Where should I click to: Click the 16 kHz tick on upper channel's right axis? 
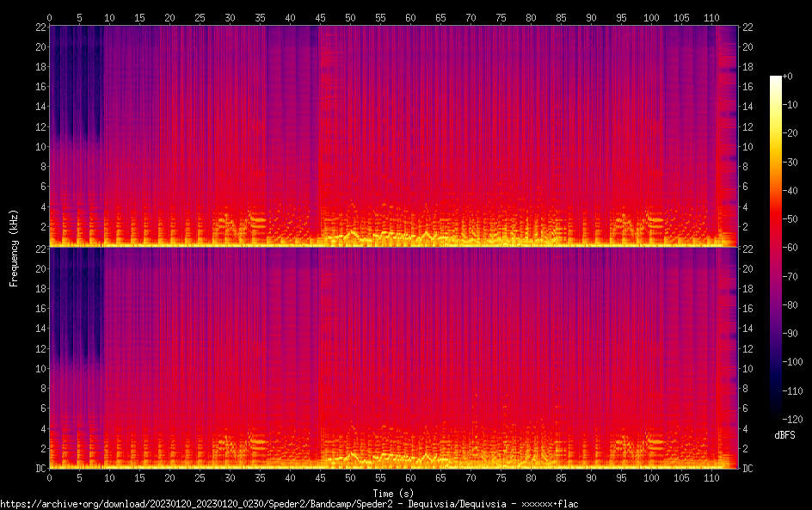point(748,87)
